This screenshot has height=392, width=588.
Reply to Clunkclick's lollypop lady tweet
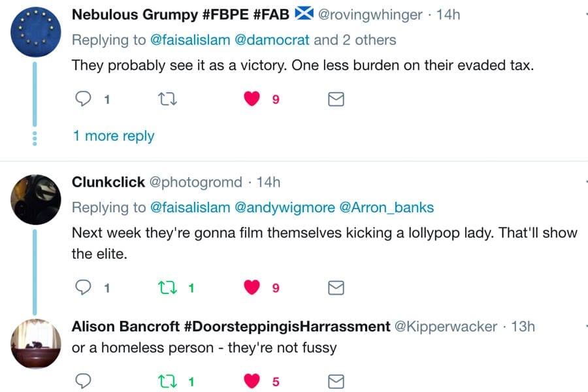point(83,287)
